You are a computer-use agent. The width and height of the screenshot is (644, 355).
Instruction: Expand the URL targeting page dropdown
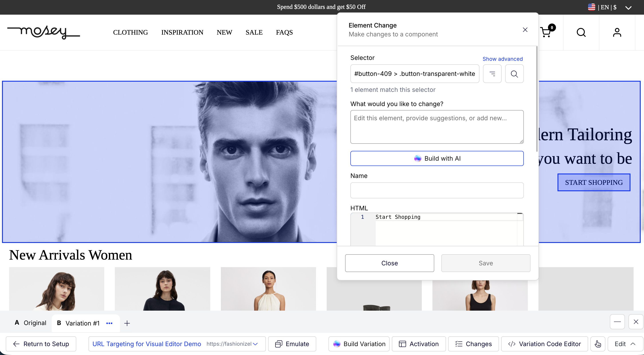(255, 344)
